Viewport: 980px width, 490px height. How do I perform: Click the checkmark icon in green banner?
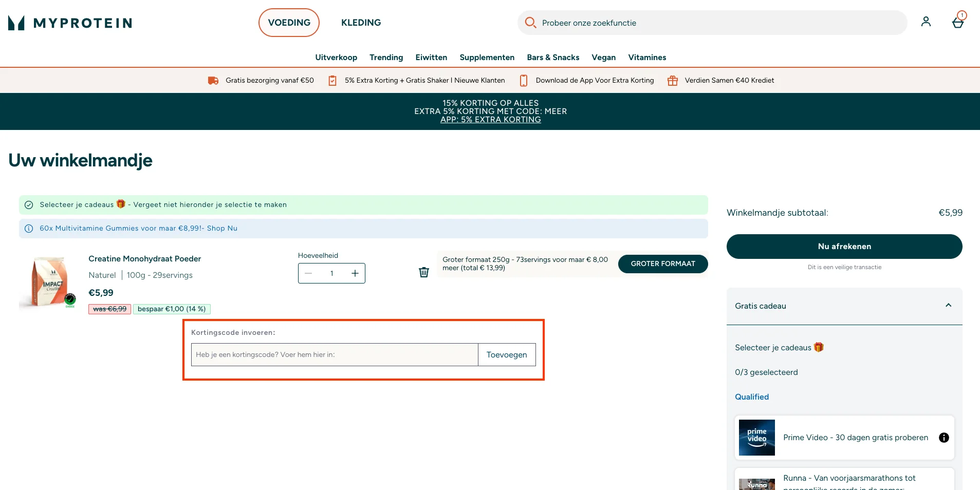[x=29, y=205]
